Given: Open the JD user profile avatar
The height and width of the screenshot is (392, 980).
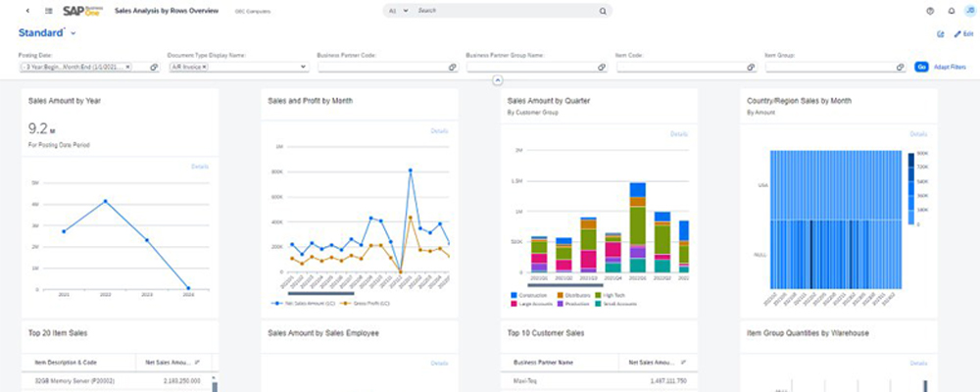Looking at the screenshot, I should coord(968,11).
